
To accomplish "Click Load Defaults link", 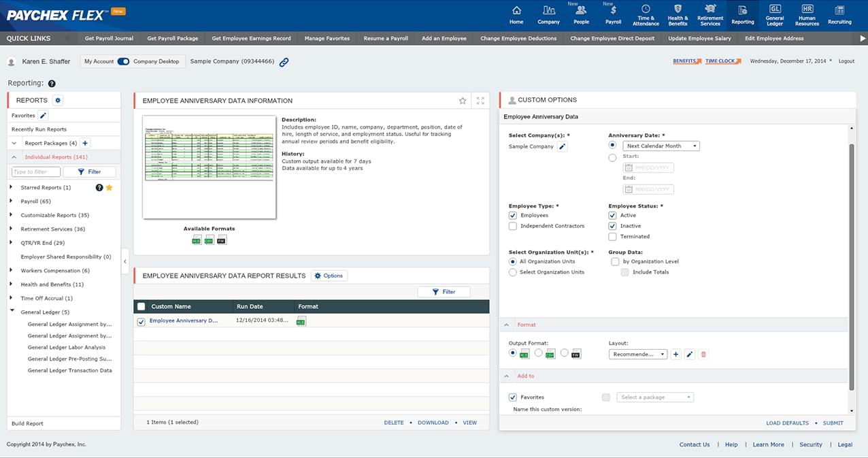I will click(x=787, y=423).
